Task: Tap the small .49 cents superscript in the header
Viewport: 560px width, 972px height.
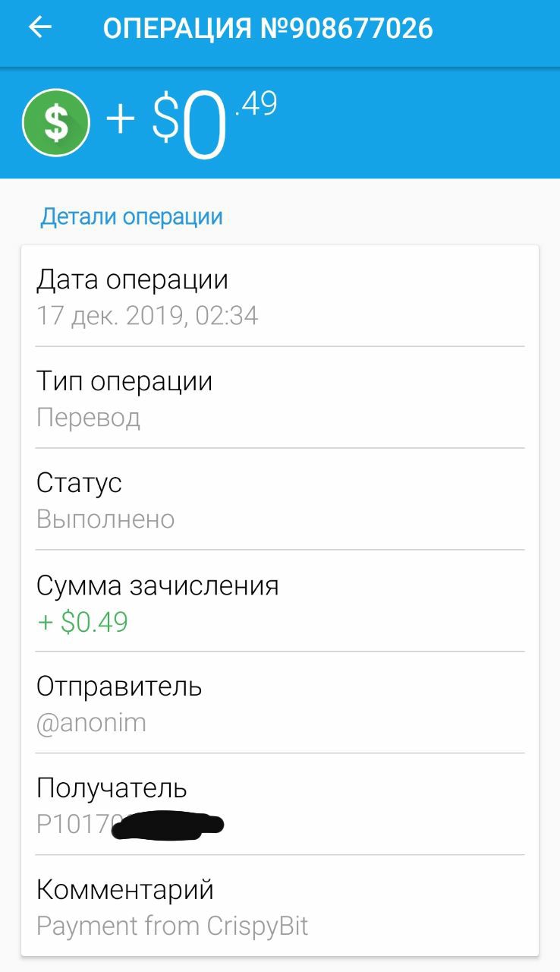Action: [x=256, y=104]
